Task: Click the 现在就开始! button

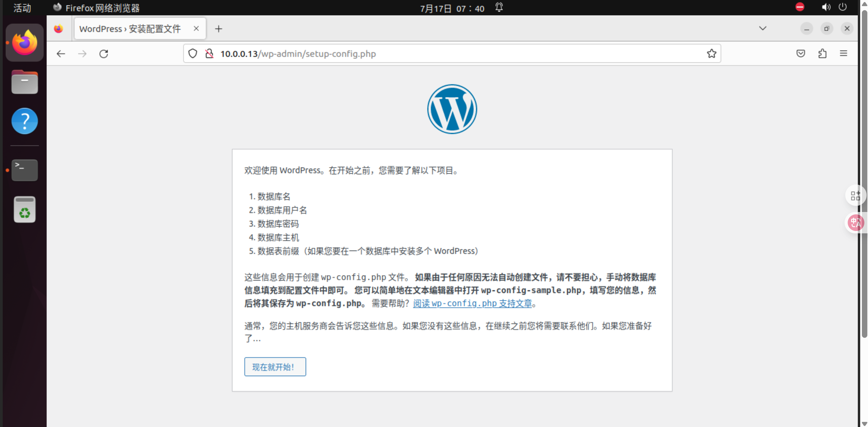Action: (275, 367)
